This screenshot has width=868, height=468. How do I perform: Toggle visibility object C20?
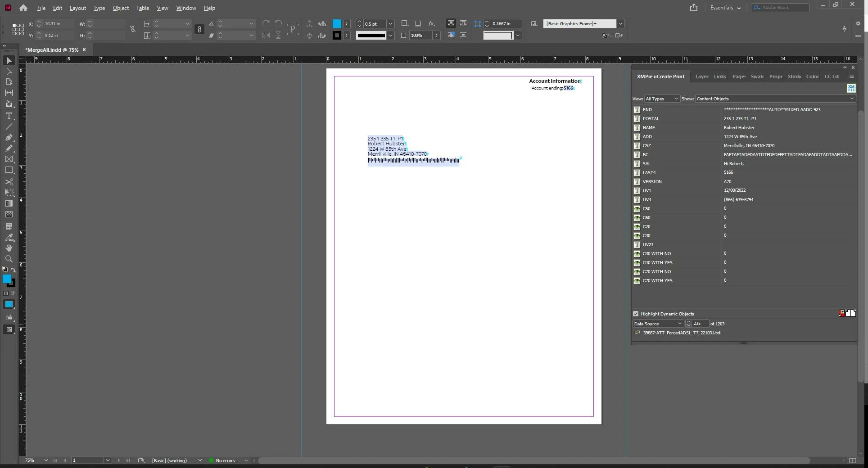(637, 227)
